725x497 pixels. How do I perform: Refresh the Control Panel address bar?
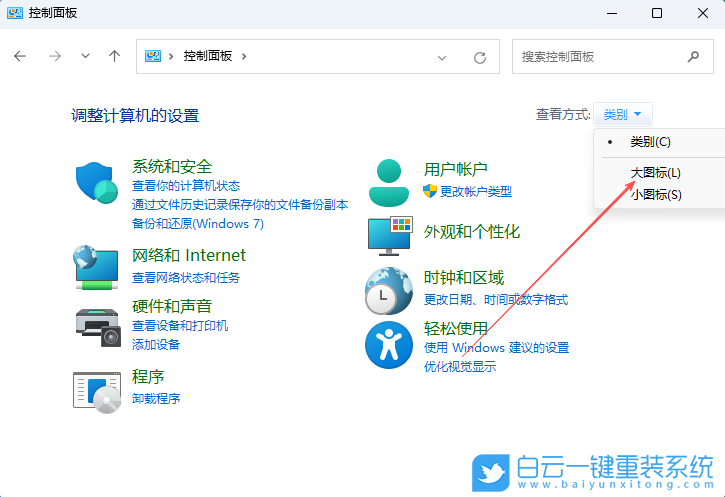[480, 57]
